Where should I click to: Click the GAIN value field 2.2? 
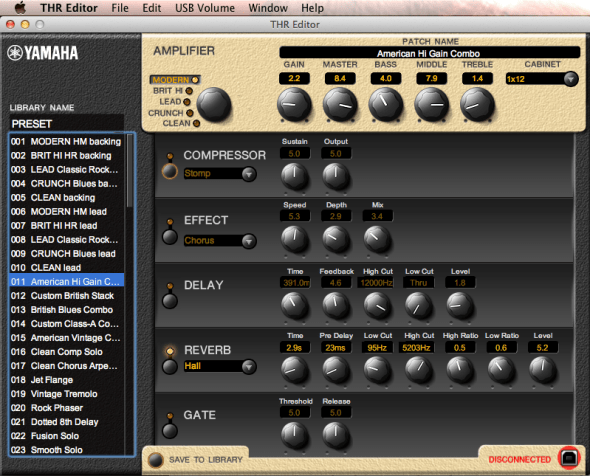[x=294, y=78]
